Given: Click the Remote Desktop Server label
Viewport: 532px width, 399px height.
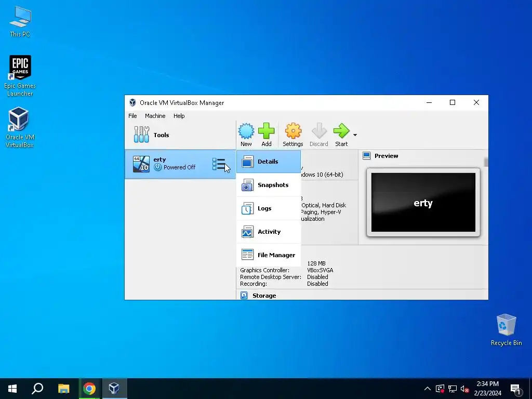Looking at the screenshot, I should tap(270, 277).
